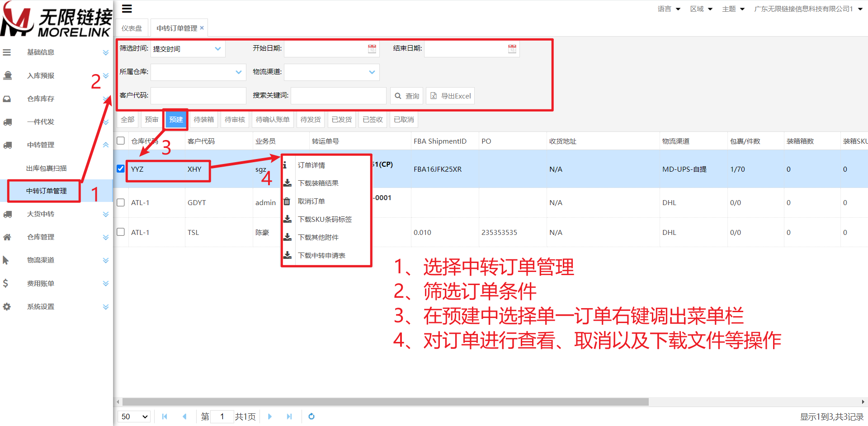868x426 pixels.
Task: Click the 仓库管理 home icon
Action: 7,237
